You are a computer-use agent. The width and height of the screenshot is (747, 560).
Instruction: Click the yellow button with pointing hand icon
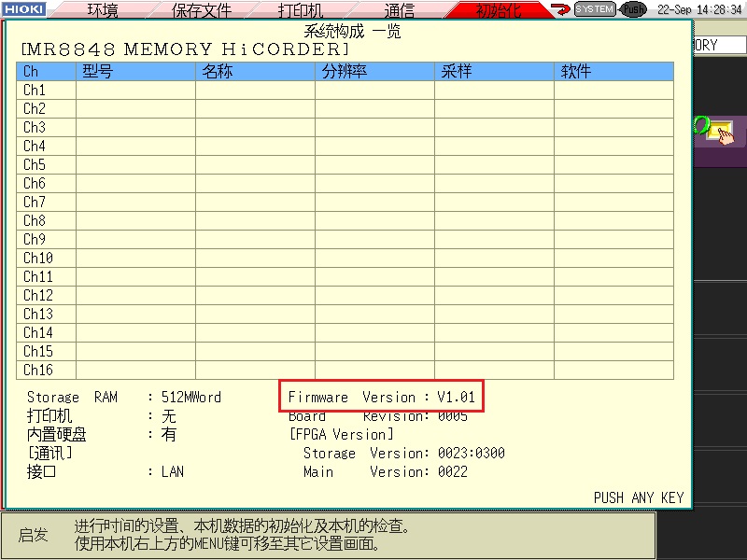coord(720,133)
